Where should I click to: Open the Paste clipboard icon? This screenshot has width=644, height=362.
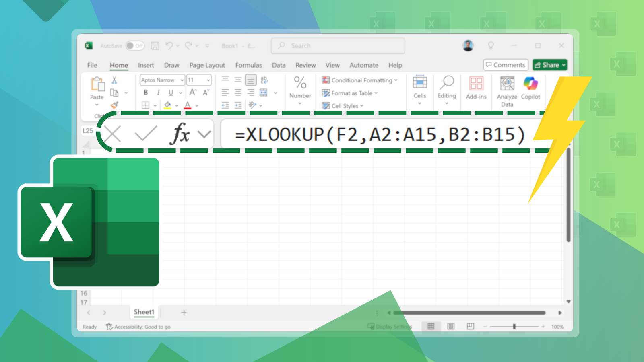click(97, 84)
